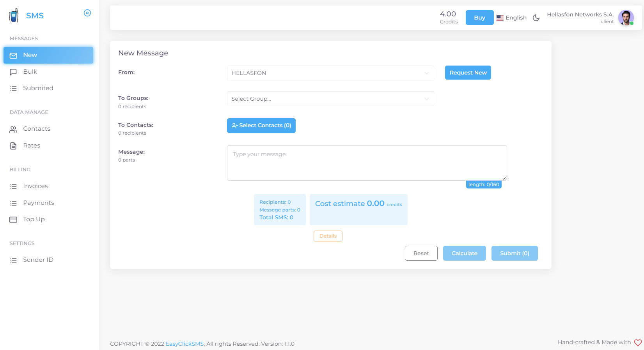Click the Reset button

pyautogui.click(x=421, y=253)
